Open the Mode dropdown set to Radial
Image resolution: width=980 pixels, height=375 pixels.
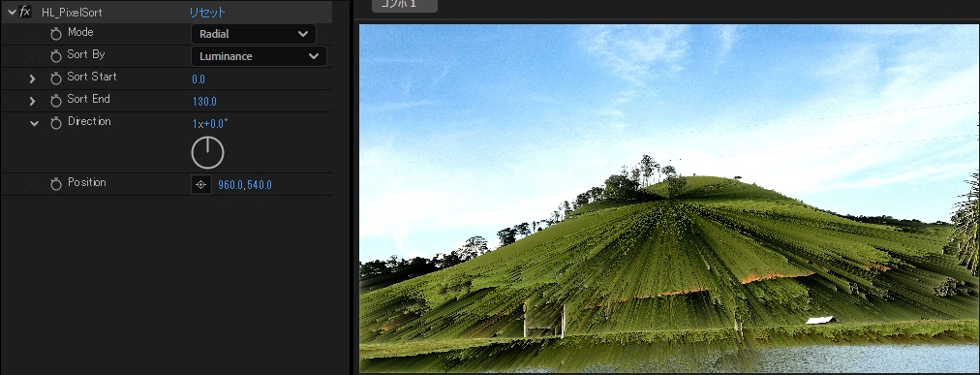pos(253,34)
